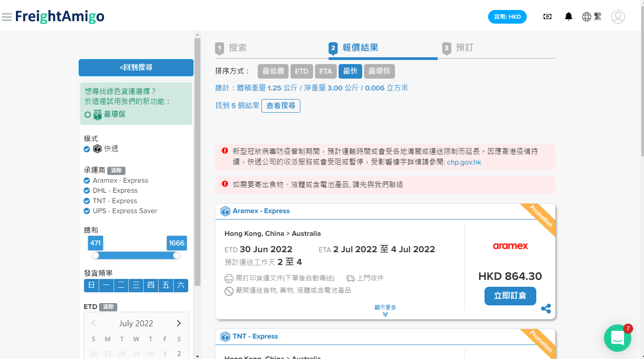This screenshot has height=359, width=644.
Task: Open the notifications bell
Action: [569, 16]
